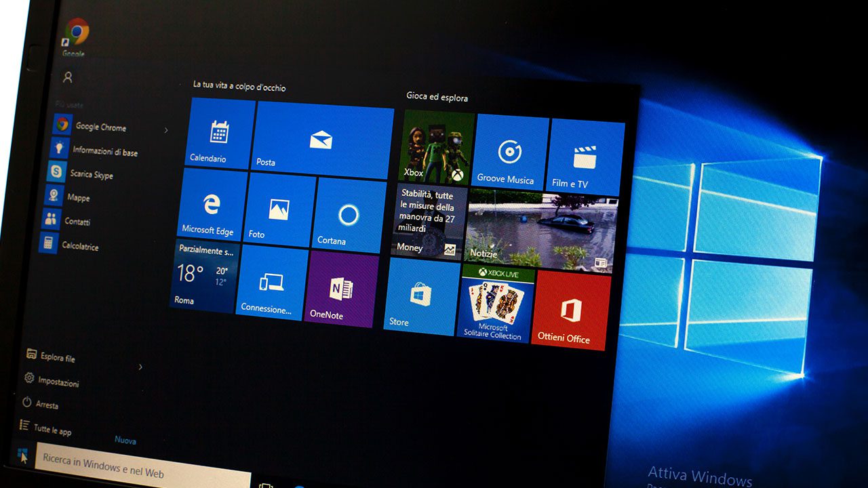
Task: Expand the Esplora file submenu arrow
Action: point(140,367)
